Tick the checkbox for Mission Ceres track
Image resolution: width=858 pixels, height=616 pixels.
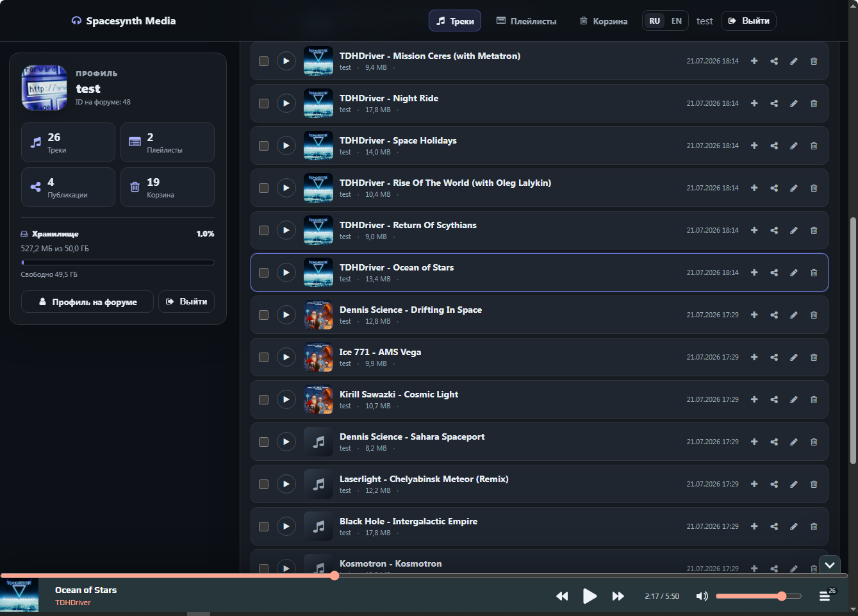(263, 61)
